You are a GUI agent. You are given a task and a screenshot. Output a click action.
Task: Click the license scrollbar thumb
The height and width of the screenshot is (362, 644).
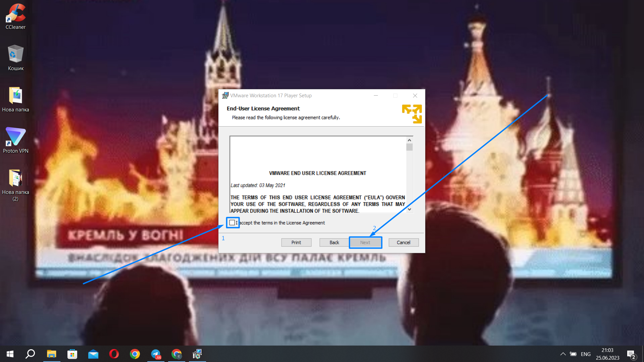tap(409, 147)
